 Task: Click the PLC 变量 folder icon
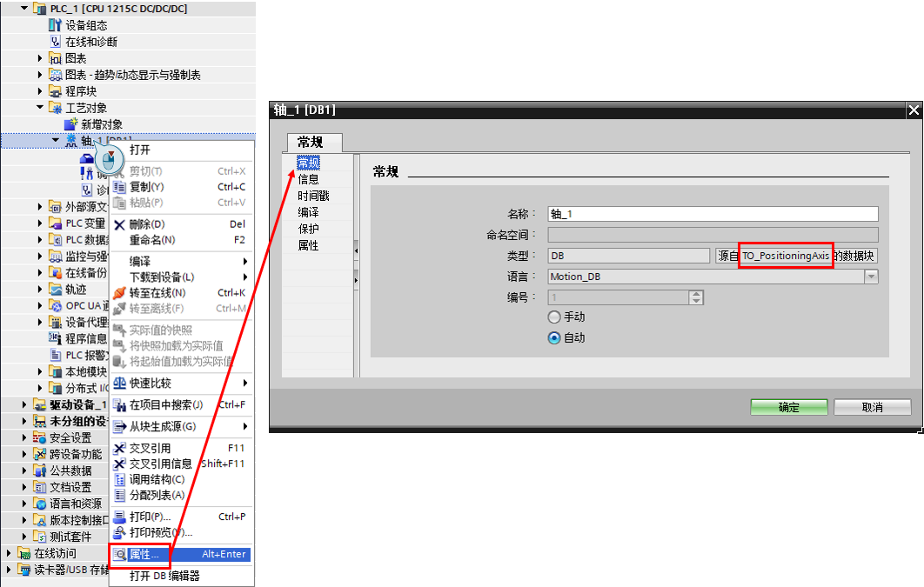point(56,223)
